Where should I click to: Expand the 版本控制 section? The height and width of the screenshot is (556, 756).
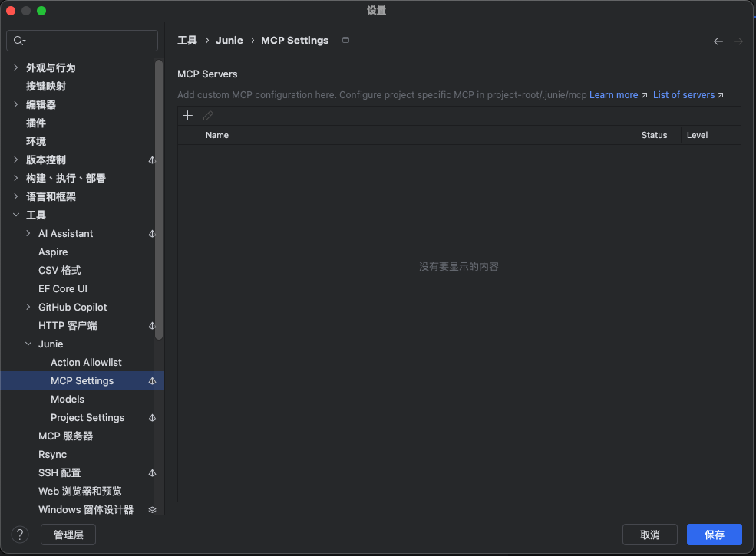click(x=16, y=160)
